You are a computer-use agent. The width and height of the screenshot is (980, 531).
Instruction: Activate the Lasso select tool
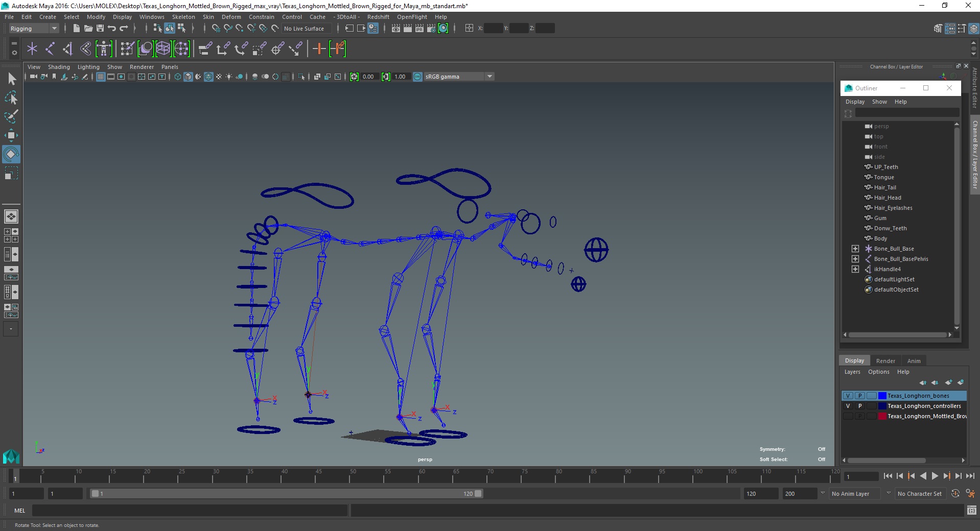[x=11, y=98]
